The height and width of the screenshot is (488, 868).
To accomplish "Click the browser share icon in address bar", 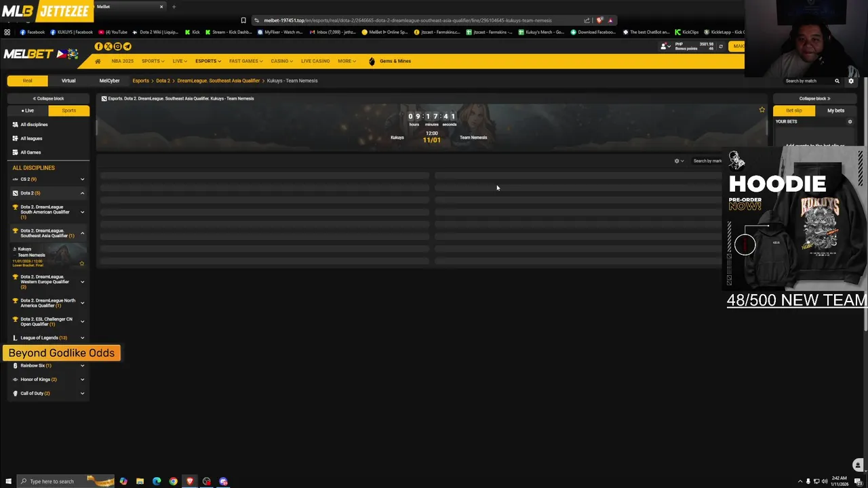I will click(587, 20).
